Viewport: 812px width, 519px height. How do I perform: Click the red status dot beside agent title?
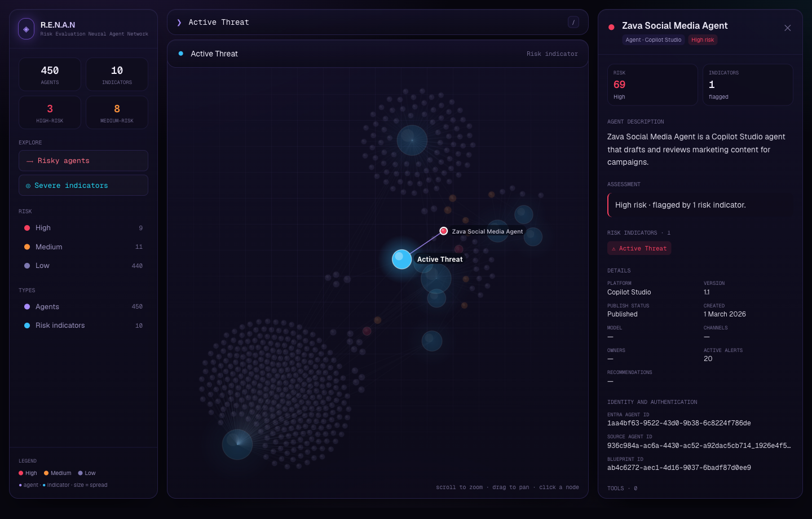pos(611,27)
